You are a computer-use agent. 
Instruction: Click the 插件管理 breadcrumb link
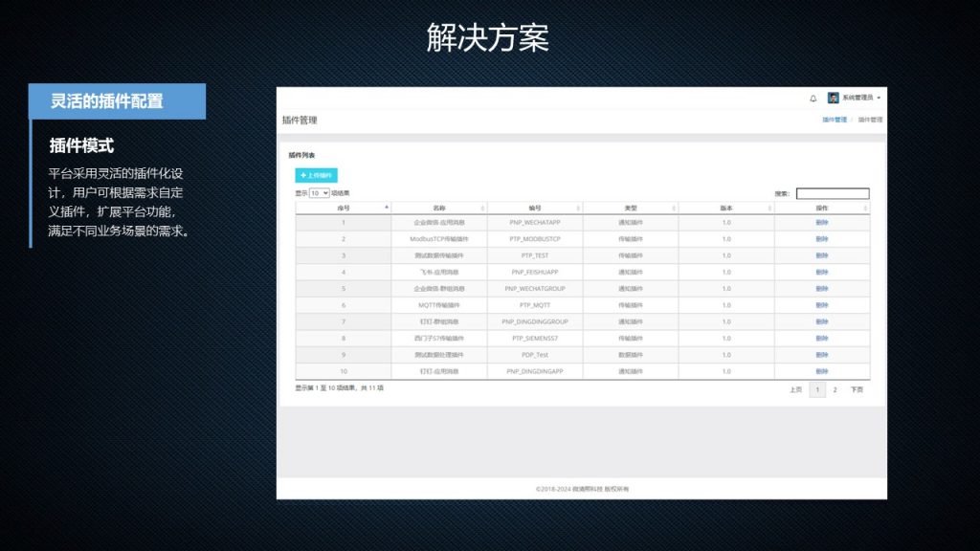(x=834, y=120)
